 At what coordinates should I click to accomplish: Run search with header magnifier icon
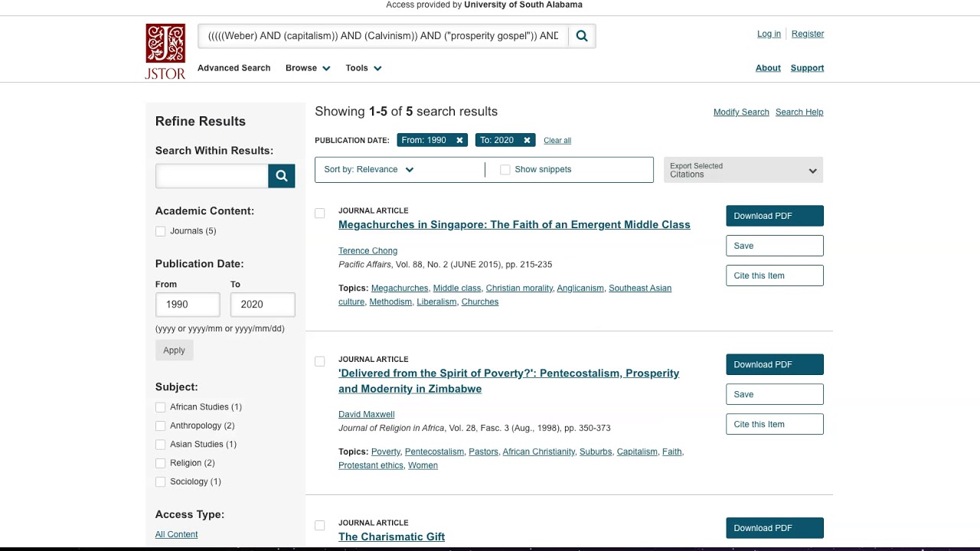click(582, 36)
